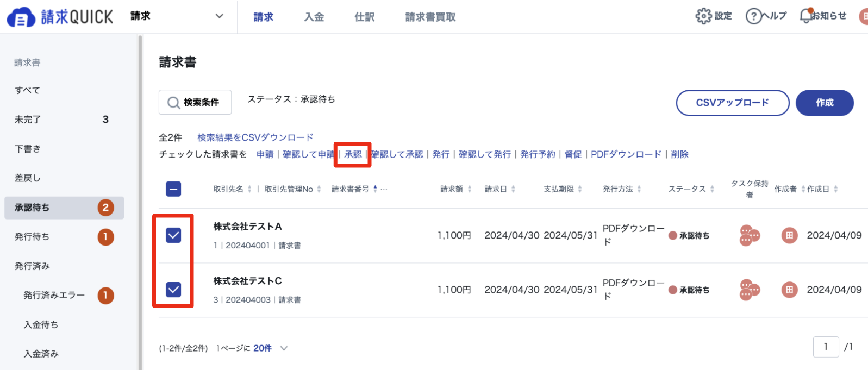The image size is (868, 370).
Task: Open the 請求 module dropdown
Action: [x=177, y=16]
